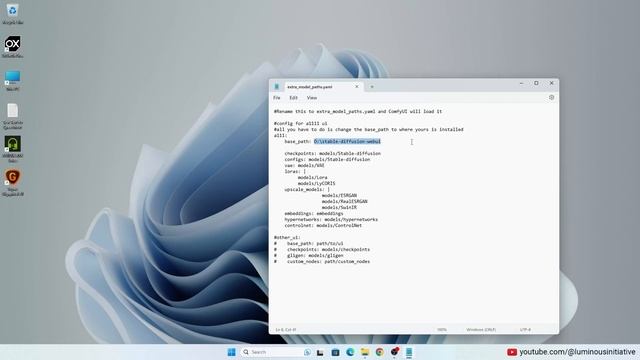
Task: Click the Windows (CRLF) line ending indicator
Action: coord(481,330)
